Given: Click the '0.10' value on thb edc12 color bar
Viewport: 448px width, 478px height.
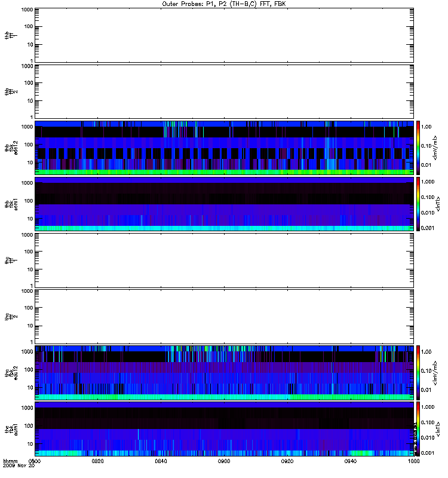Looking at the screenshot, I should [x=426, y=146].
